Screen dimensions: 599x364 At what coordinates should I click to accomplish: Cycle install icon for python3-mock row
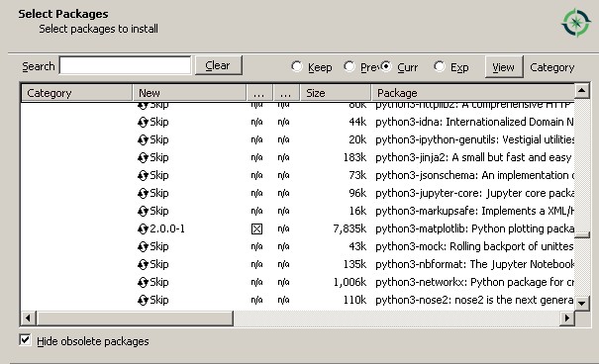(143, 247)
